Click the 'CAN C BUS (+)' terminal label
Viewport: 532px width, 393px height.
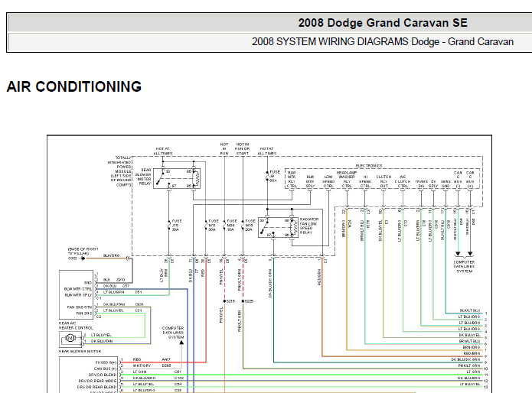[470, 179]
